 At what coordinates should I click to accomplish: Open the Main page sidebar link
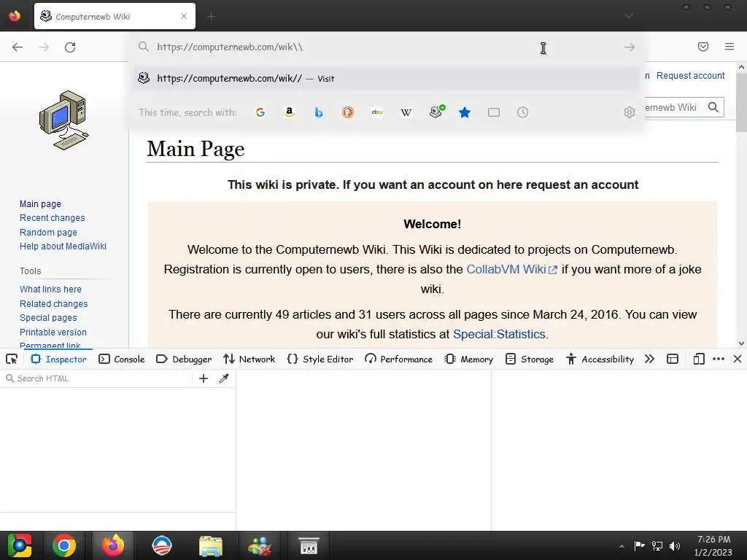click(41, 204)
